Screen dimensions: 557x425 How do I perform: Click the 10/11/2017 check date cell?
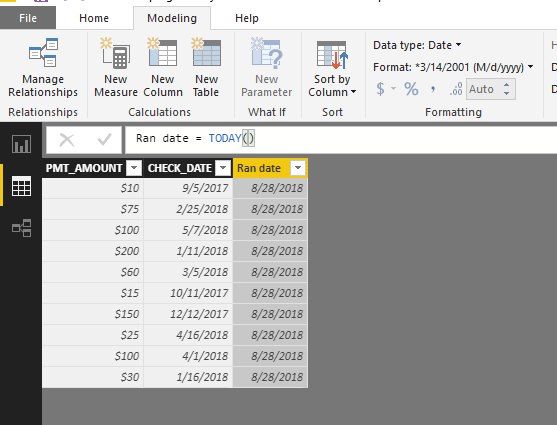pos(188,293)
